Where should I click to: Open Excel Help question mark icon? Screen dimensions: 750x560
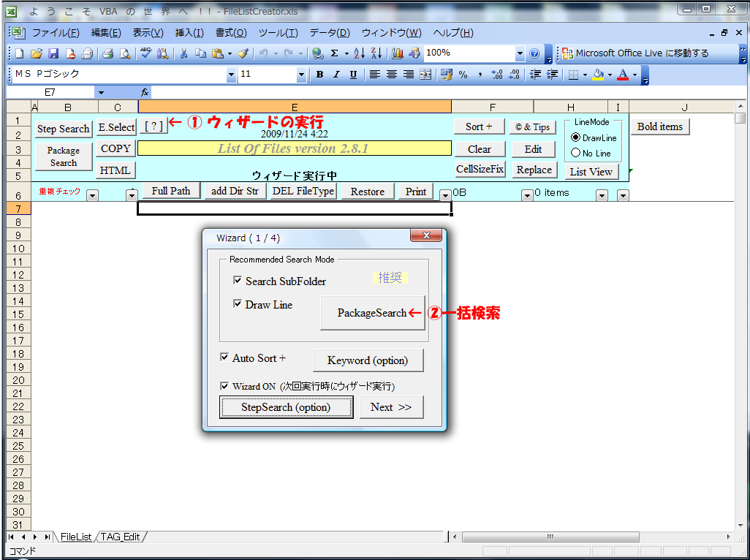tap(535, 54)
